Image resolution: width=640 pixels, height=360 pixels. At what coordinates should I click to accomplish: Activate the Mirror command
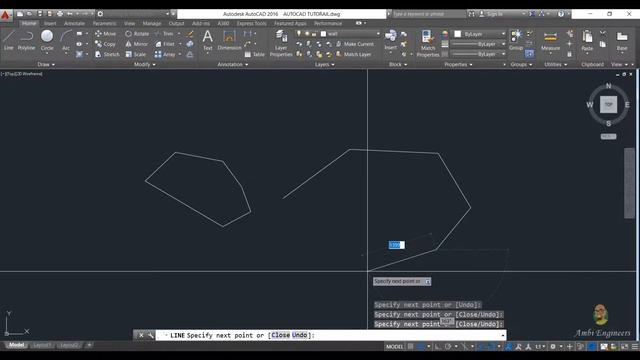137,44
